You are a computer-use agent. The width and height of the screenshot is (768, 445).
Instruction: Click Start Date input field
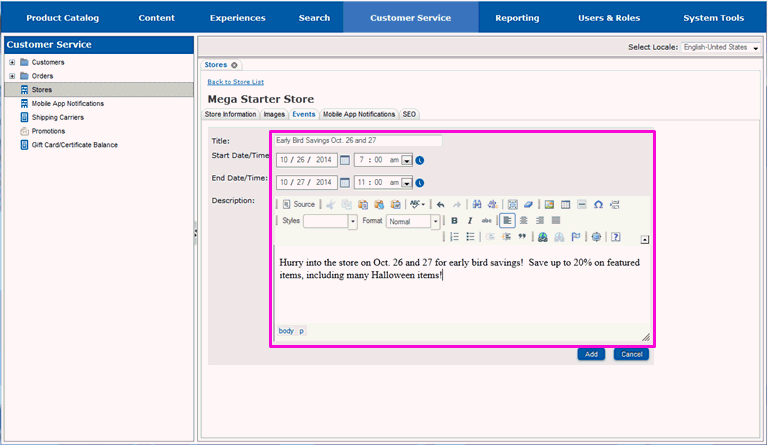[x=307, y=160]
